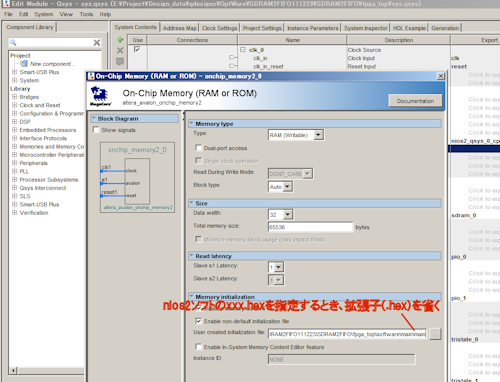Open the File menu
Screen dimensions: 500x382
click(x=8, y=14)
